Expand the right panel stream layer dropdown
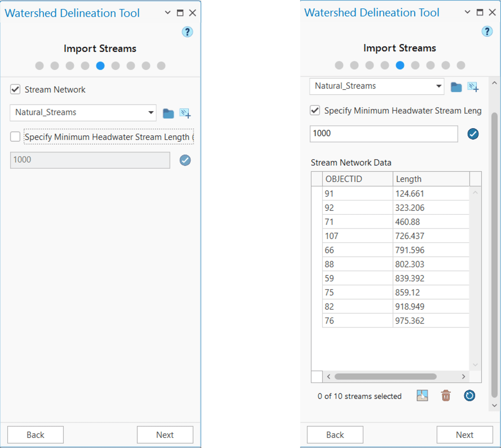Viewport: 501px width, 448px height. 439,86
